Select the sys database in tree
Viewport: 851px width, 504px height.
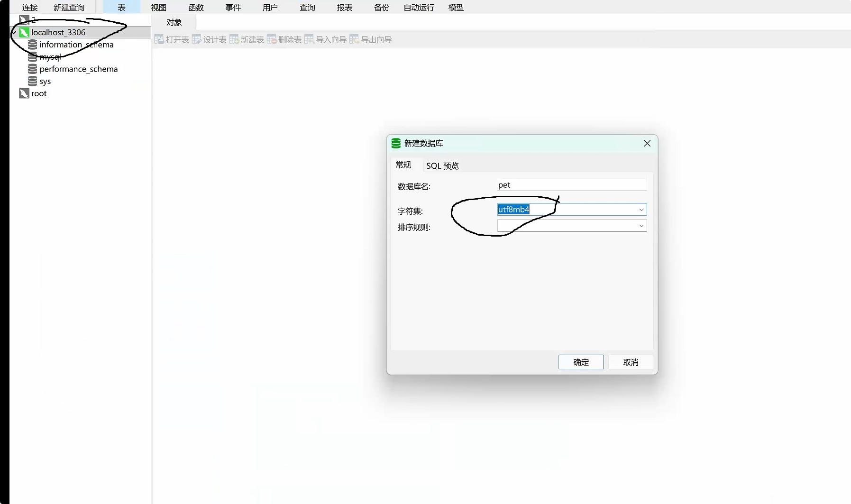click(x=45, y=82)
